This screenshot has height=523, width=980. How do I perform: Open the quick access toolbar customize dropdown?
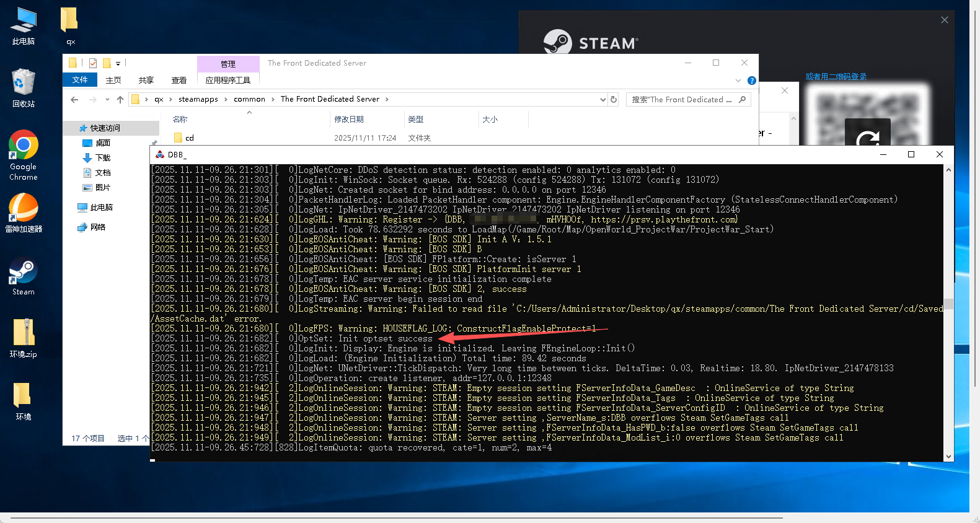click(118, 63)
